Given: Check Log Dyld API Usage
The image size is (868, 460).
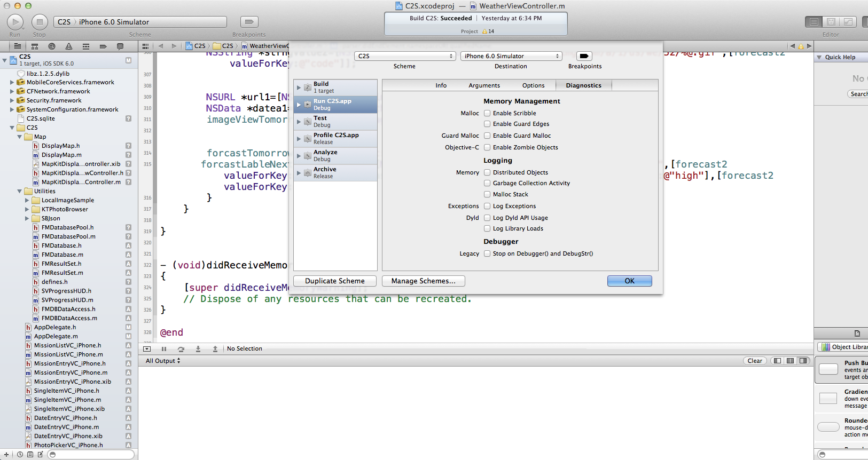Looking at the screenshot, I should (x=487, y=218).
